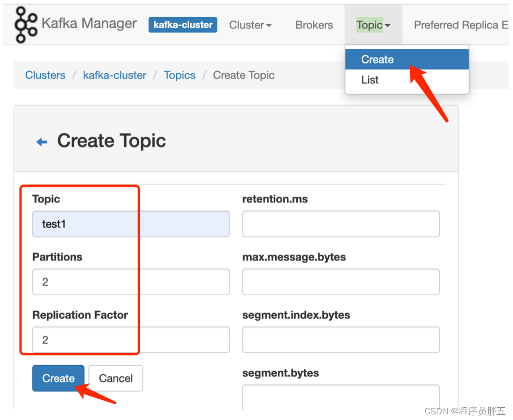This screenshot has width=513, height=420.
Task: Click the Create Topic page heading
Action: click(x=112, y=141)
